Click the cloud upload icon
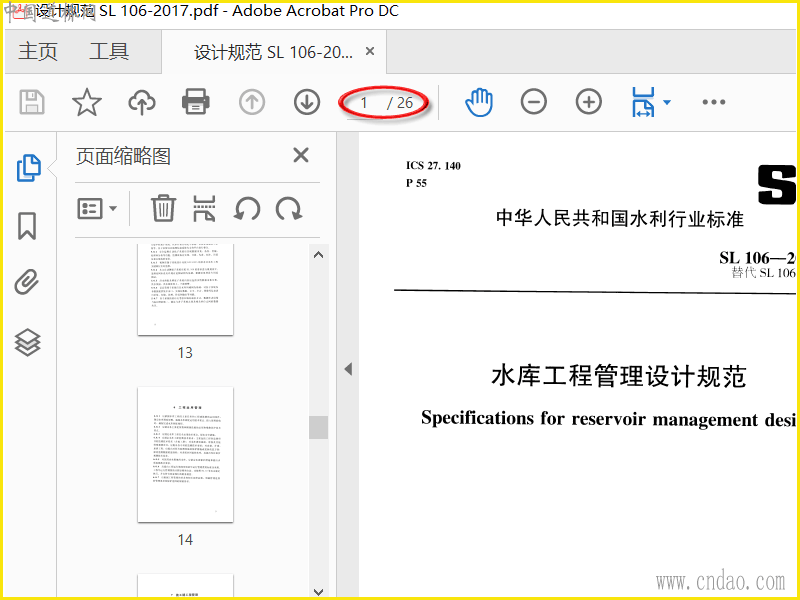 coord(142,102)
